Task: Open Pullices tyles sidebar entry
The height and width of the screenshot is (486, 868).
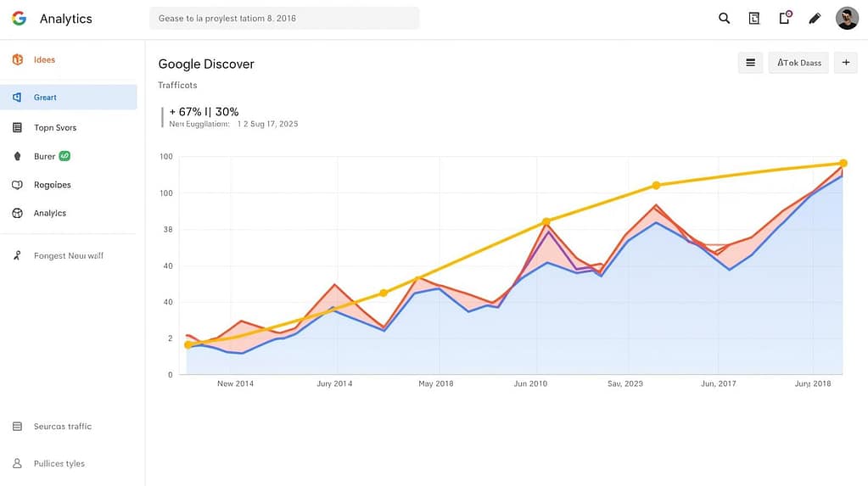Action: click(59, 464)
